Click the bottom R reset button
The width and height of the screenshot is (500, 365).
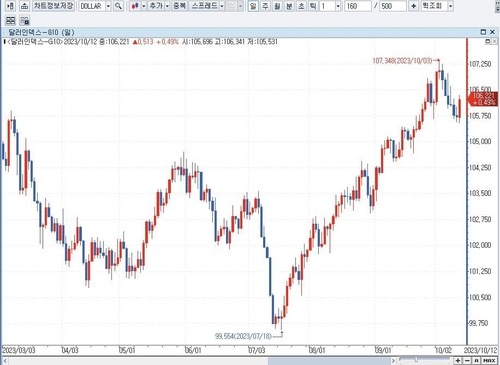(x=476, y=360)
